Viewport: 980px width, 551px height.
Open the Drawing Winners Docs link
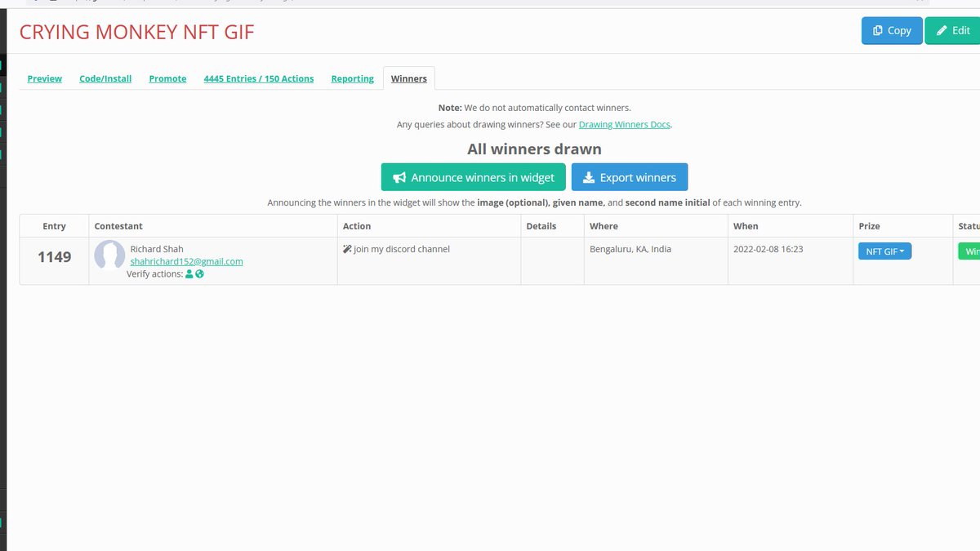coord(625,125)
